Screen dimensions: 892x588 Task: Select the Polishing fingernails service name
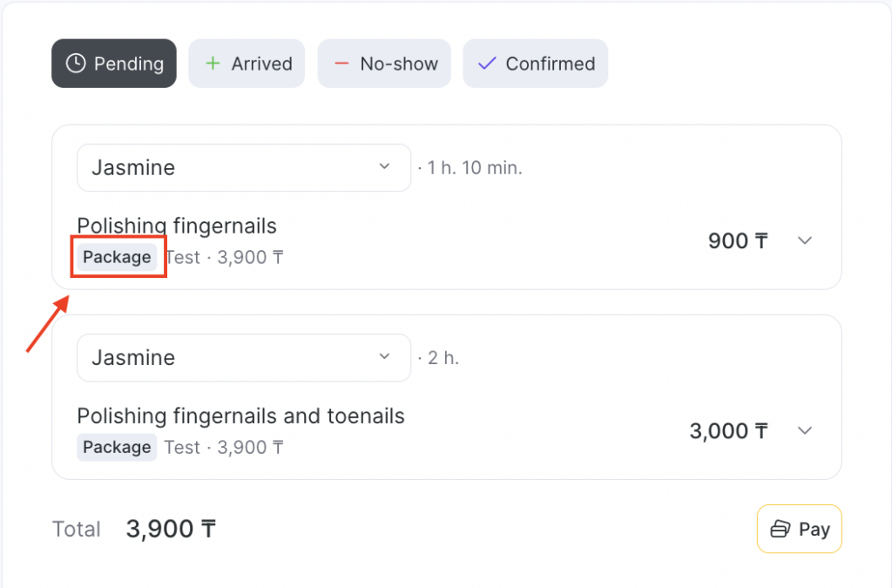(177, 226)
